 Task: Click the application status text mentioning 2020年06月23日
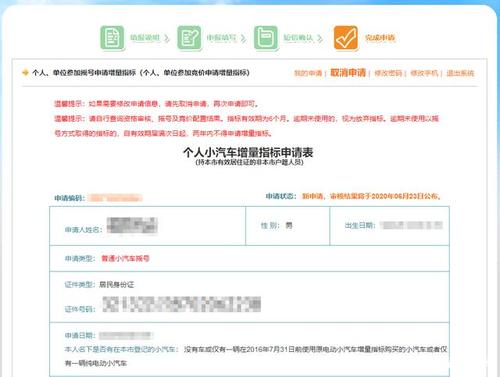371,196
